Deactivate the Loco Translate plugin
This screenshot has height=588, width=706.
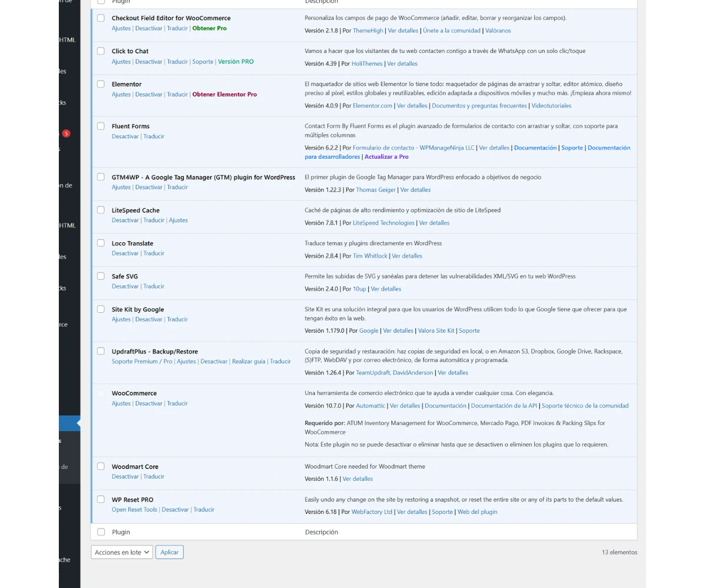125,253
